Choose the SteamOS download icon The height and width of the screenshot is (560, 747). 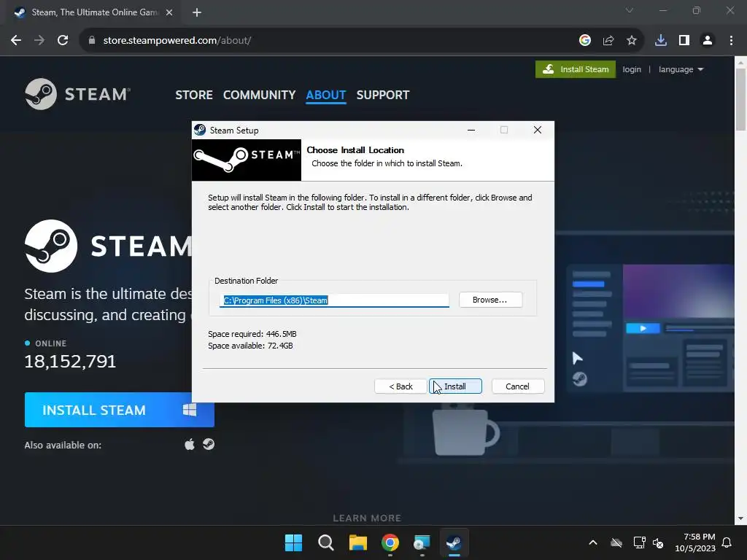tap(209, 444)
